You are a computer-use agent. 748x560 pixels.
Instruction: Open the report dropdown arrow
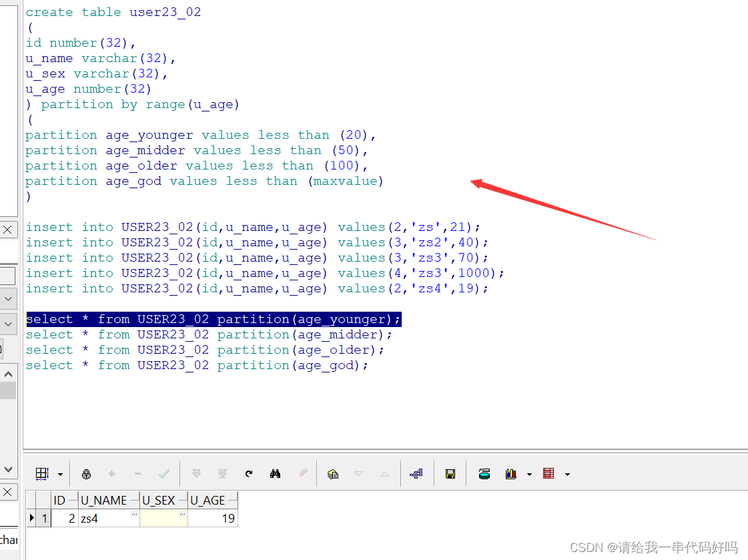567,474
